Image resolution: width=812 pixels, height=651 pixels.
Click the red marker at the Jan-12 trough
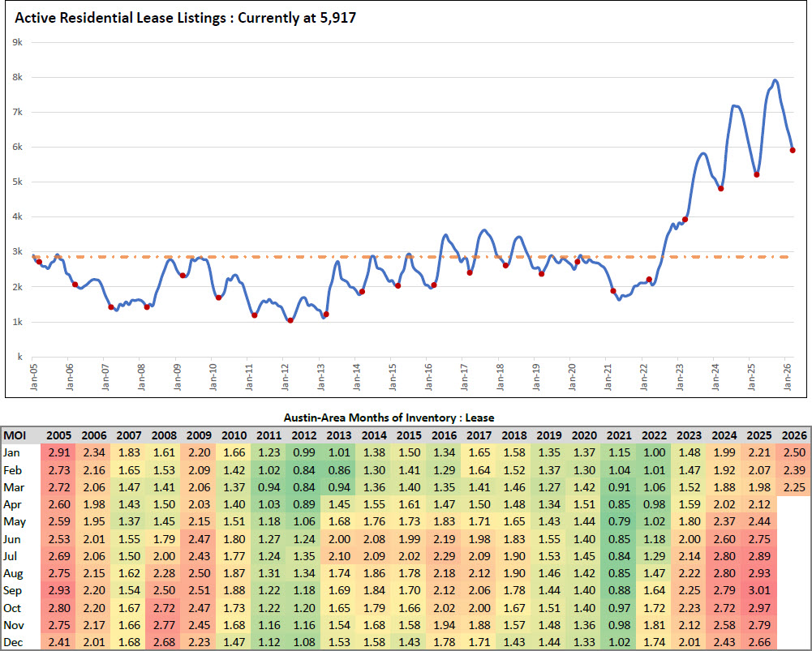coord(290,320)
